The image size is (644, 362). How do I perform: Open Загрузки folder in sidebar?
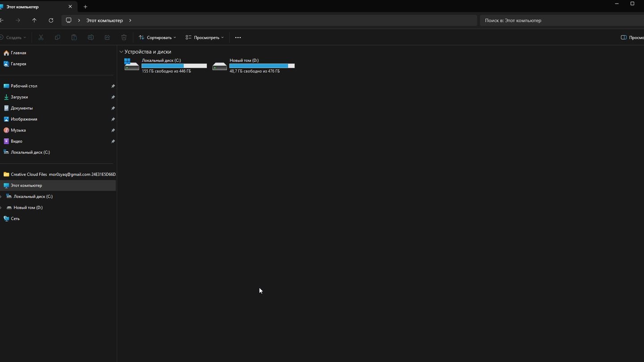tap(19, 97)
